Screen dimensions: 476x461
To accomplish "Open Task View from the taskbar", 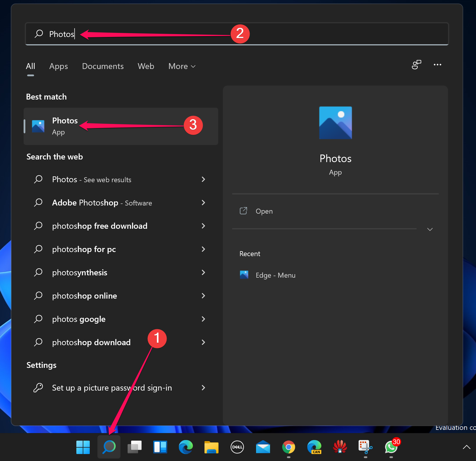I will click(x=135, y=447).
